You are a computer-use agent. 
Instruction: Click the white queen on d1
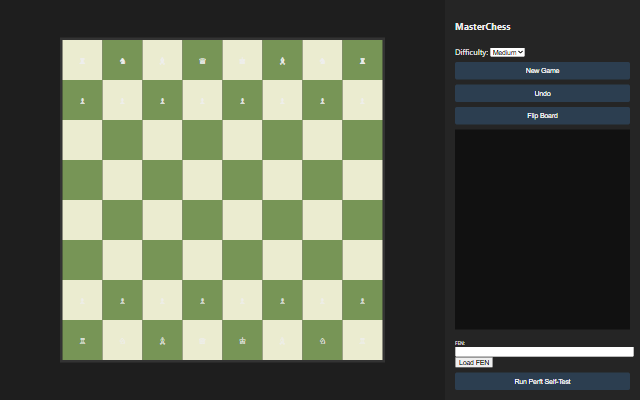tap(202, 340)
